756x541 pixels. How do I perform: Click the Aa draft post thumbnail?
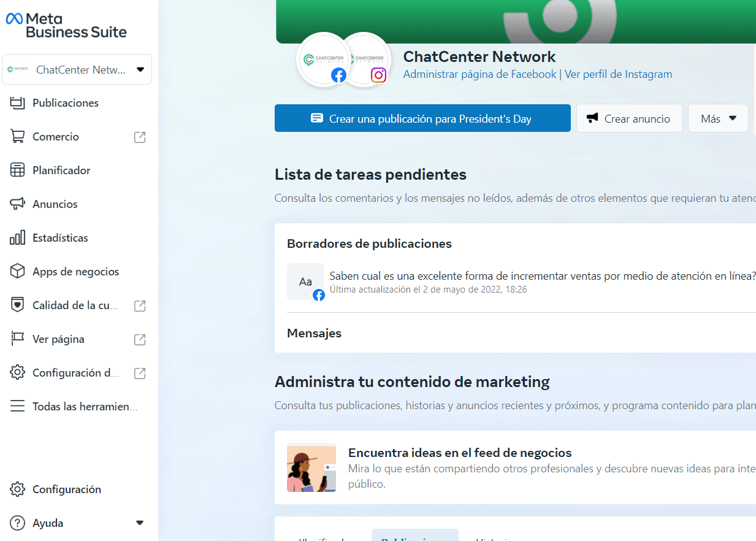pos(305,282)
